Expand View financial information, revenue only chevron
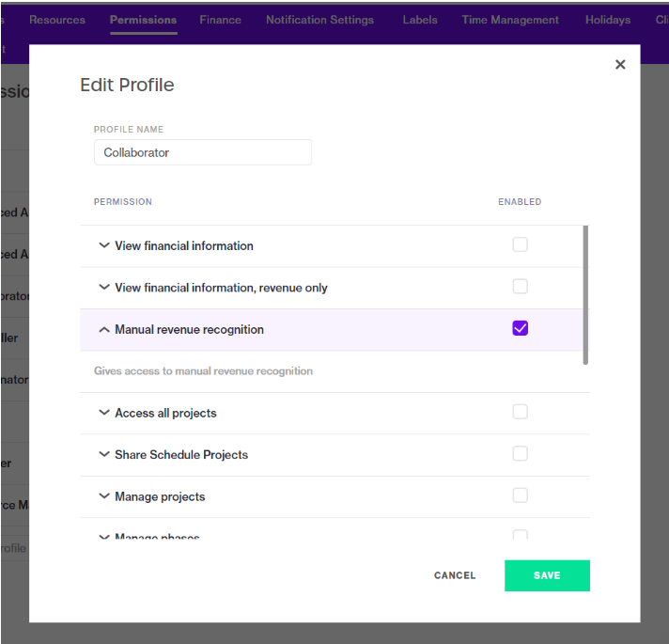The width and height of the screenshot is (669, 644). [104, 288]
